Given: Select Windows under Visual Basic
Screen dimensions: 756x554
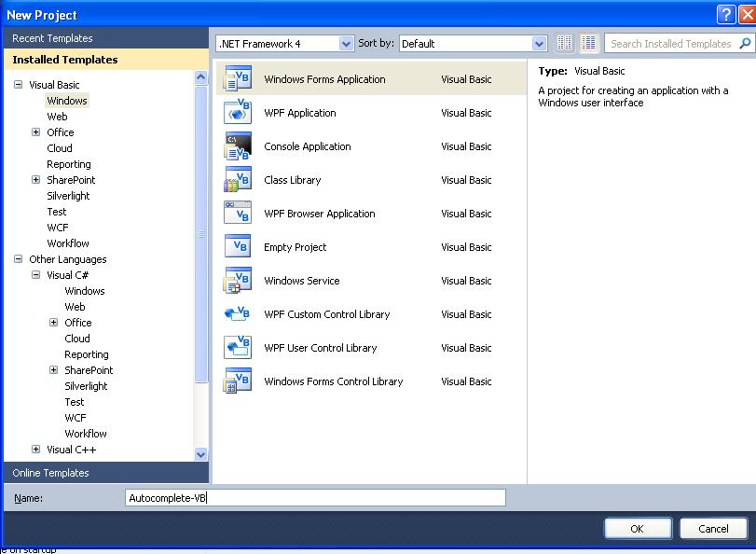Looking at the screenshot, I should click(x=67, y=101).
